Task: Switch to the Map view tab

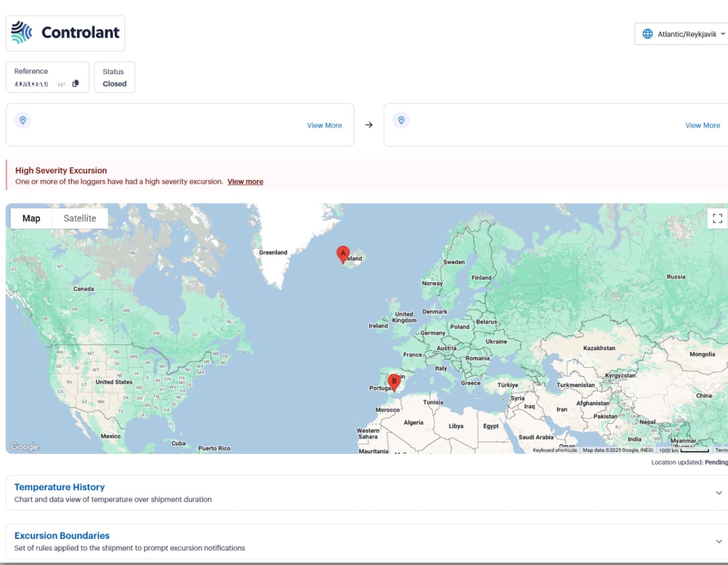Action: point(31,218)
